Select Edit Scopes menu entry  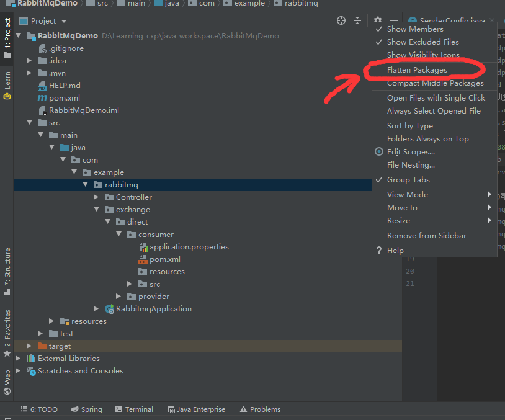pos(434,152)
